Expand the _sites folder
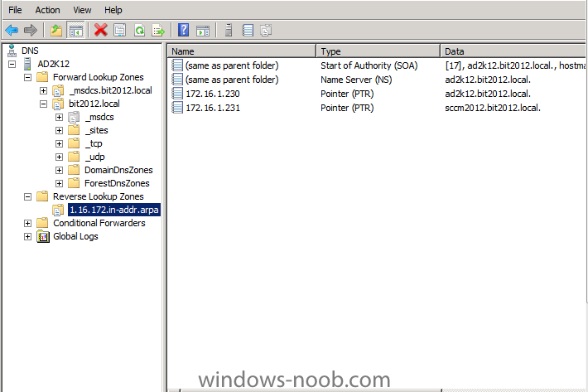Viewport: 588px width, 392px height. pos(60,131)
